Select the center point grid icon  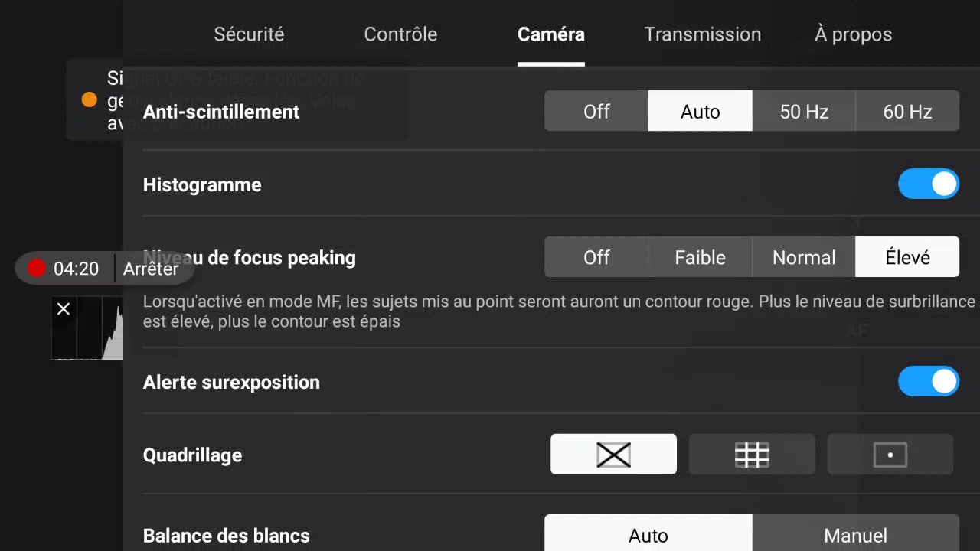point(890,455)
